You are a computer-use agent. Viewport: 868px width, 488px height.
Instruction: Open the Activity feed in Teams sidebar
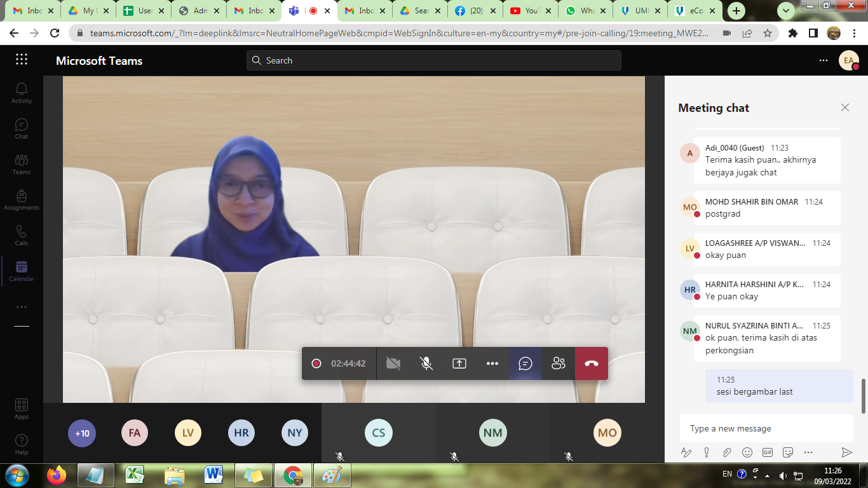22,93
